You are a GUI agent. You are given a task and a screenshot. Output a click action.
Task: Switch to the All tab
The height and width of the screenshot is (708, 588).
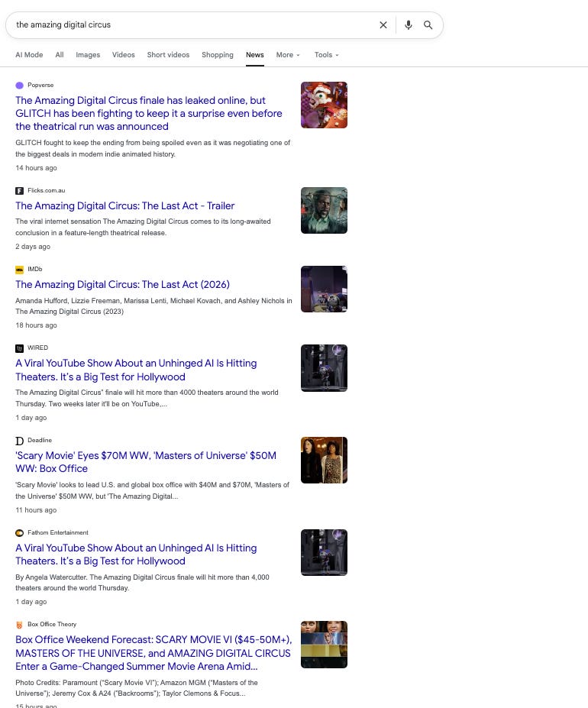point(60,55)
